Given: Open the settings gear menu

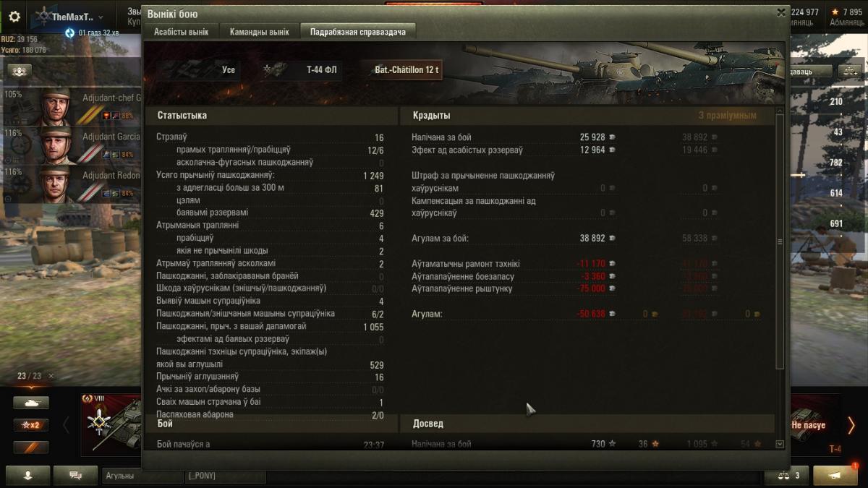Looking at the screenshot, I should tap(14, 16).
